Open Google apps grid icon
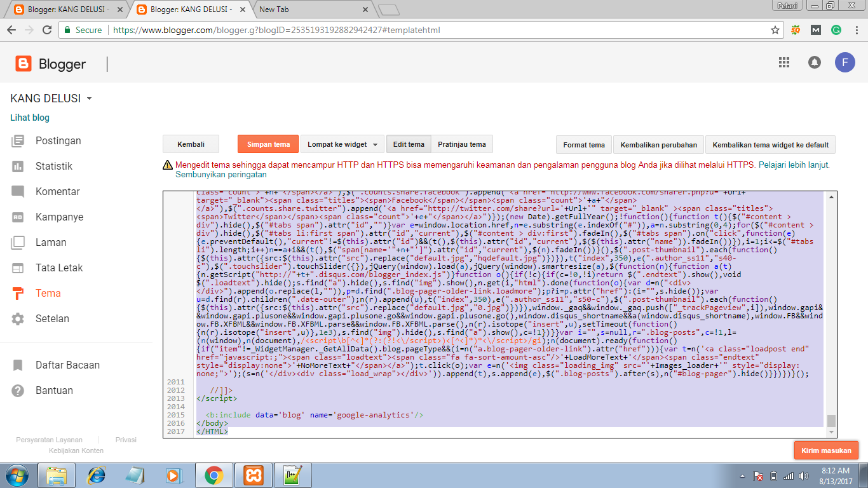This screenshot has height=488, width=868. click(783, 62)
